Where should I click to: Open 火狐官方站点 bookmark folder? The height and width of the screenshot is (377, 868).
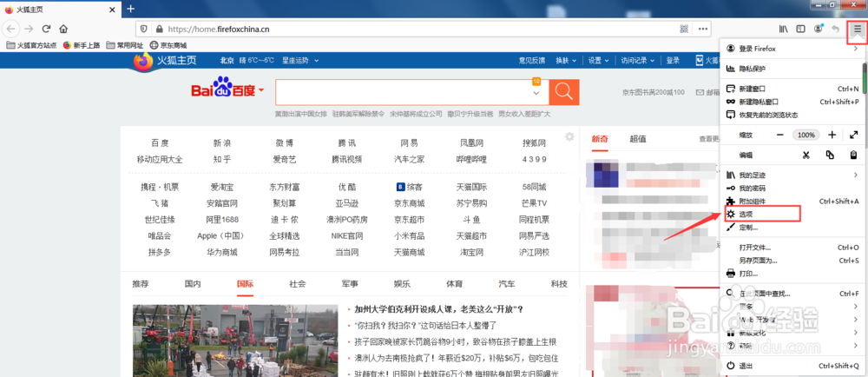31,45
